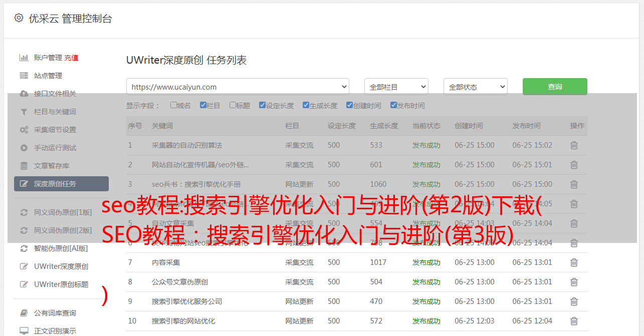Screen dimensions: 644x336
Task: Click the filter icon for 栏目与关键词
Action: [24, 112]
